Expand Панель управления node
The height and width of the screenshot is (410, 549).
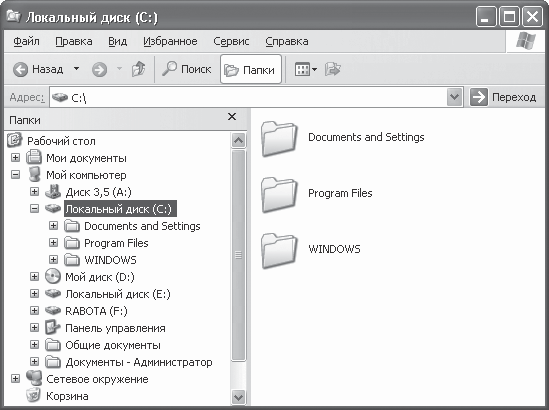[34, 327]
